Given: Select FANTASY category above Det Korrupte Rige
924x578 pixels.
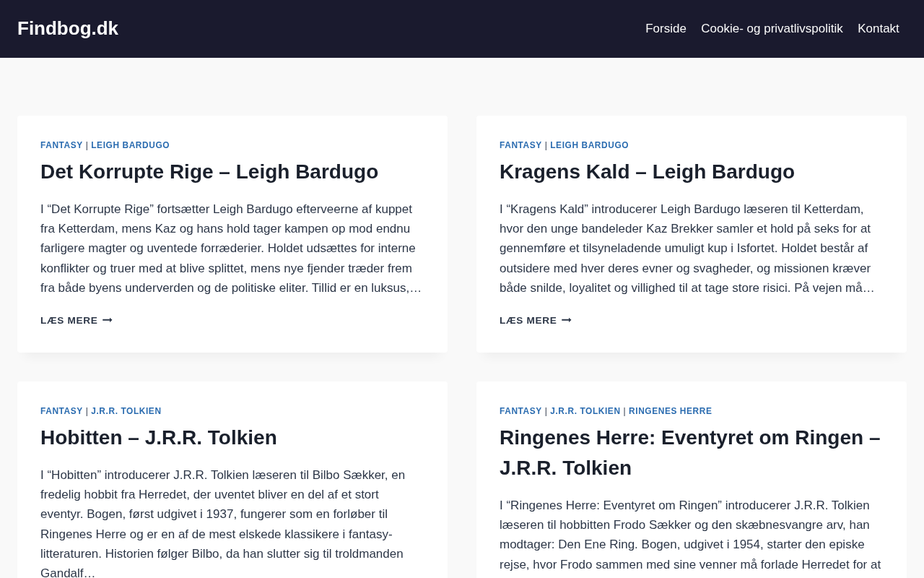Looking at the screenshot, I should 61,145.
